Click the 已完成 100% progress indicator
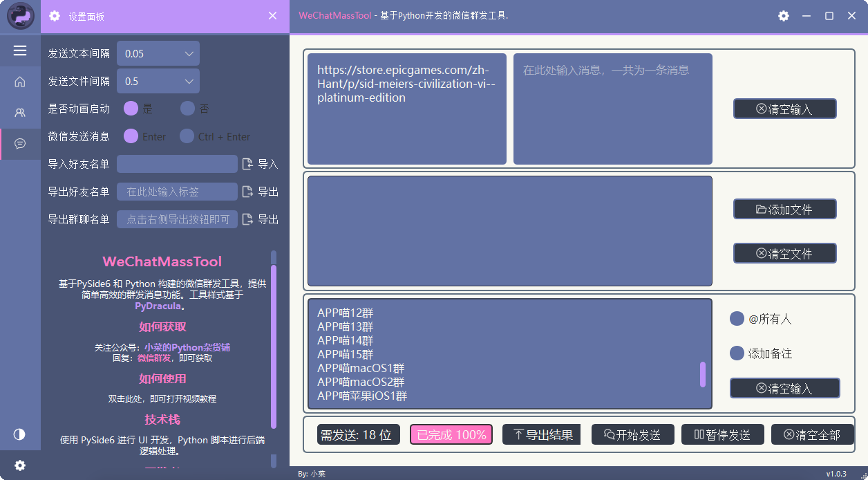Viewport: 868px width, 480px height. (x=451, y=434)
